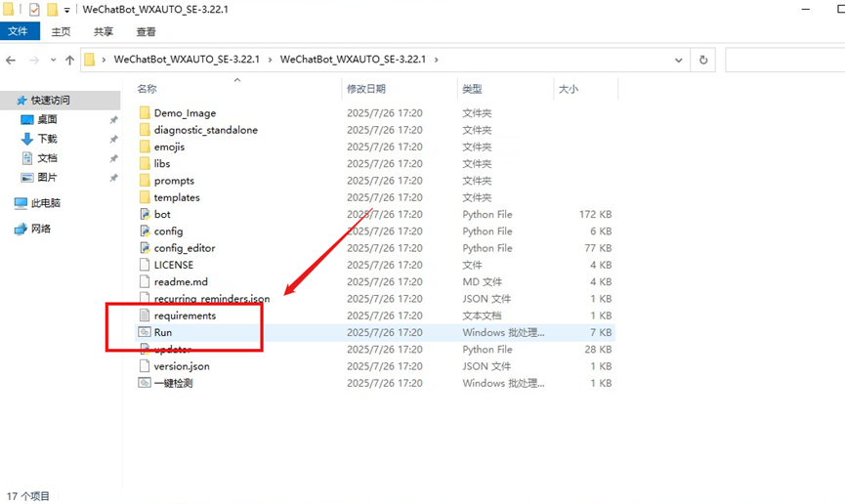The width and height of the screenshot is (845, 504).
Task: Select the prompts folder icon
Action: point(145,180)
